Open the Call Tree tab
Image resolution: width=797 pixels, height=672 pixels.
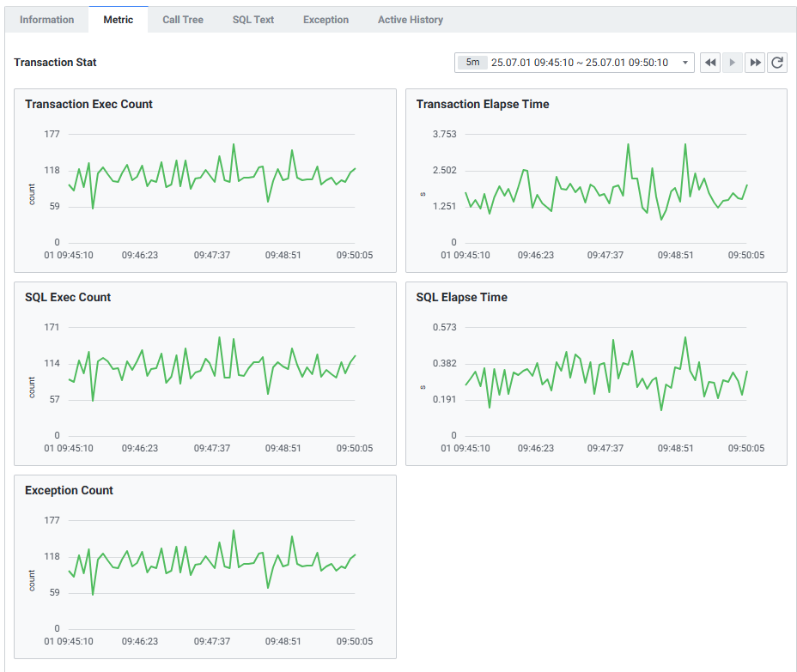(183, 20)
